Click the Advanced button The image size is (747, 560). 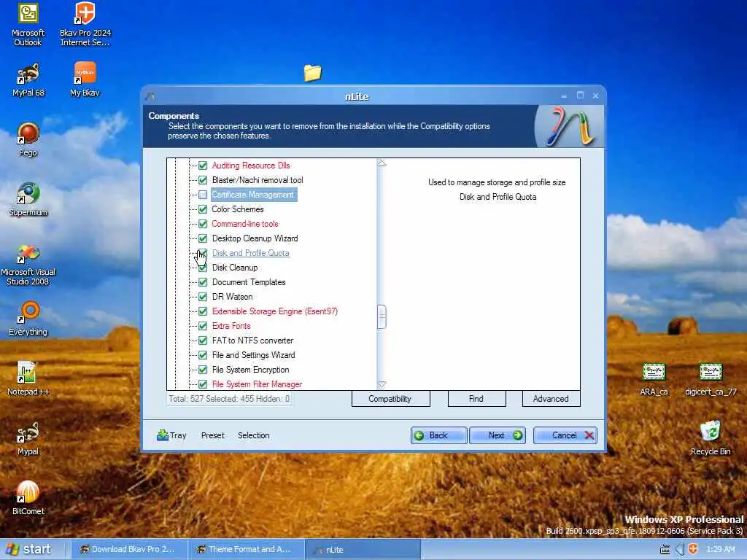click(x=551, y=399)
